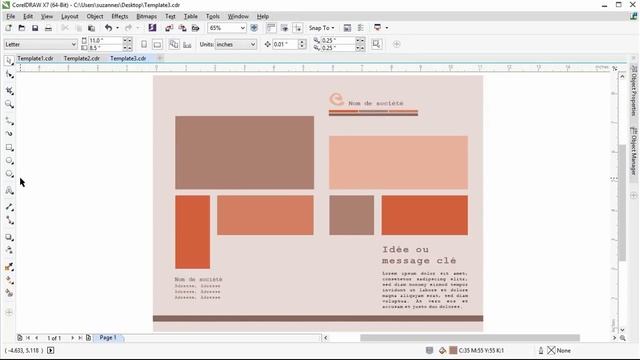Click the Import icon
The height and width of the screenshot is (360, 640).
(169, 28)
